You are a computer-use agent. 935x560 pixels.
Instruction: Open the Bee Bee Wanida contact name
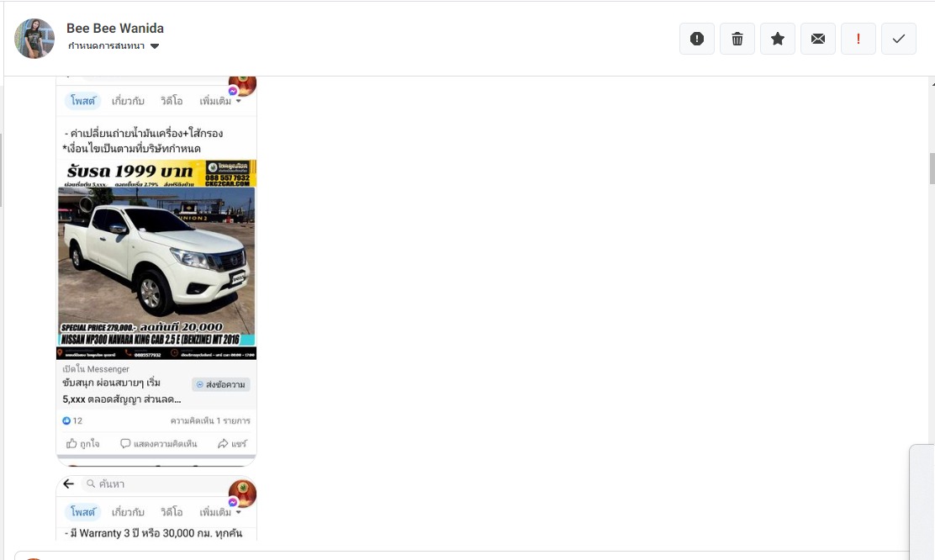point(115,28)
